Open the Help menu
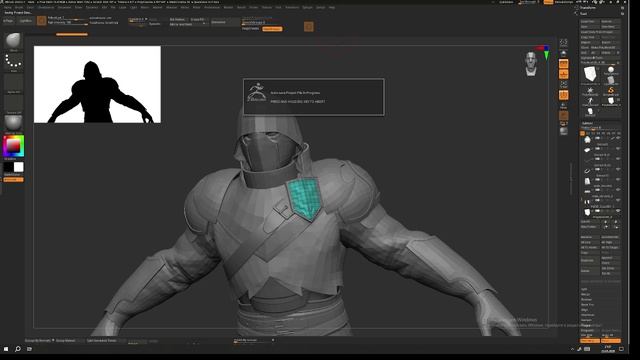 point(332,7)
